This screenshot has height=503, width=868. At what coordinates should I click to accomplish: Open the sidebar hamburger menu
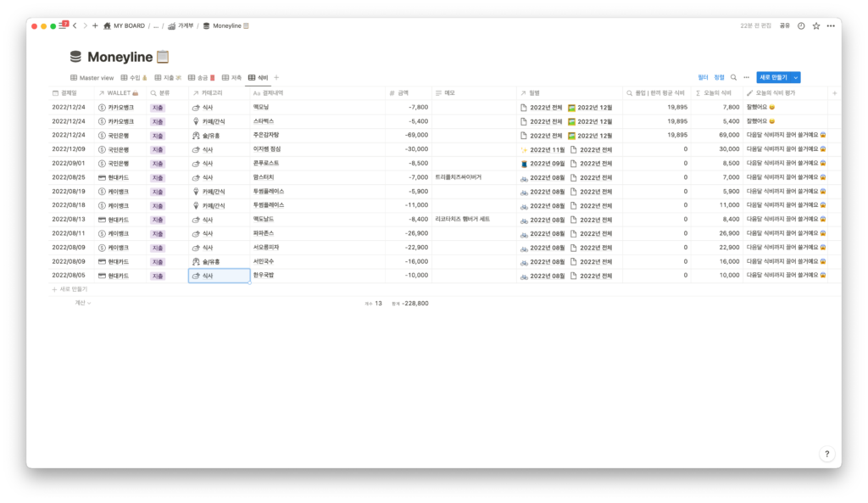click(x=62, y=26)
